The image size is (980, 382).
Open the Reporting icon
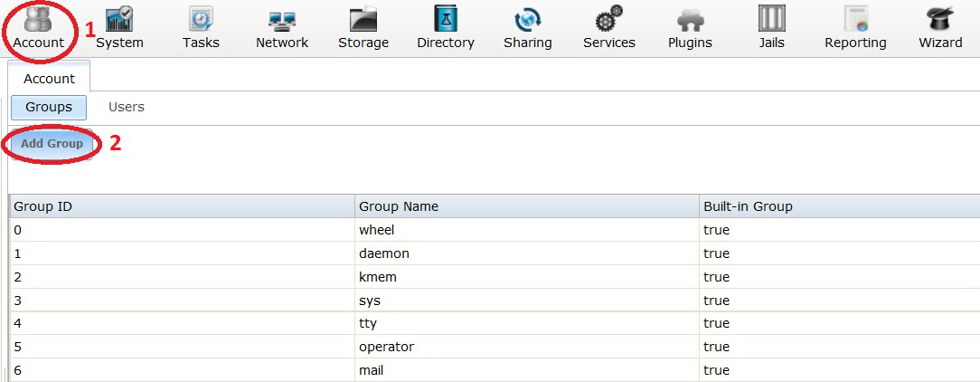855,20
